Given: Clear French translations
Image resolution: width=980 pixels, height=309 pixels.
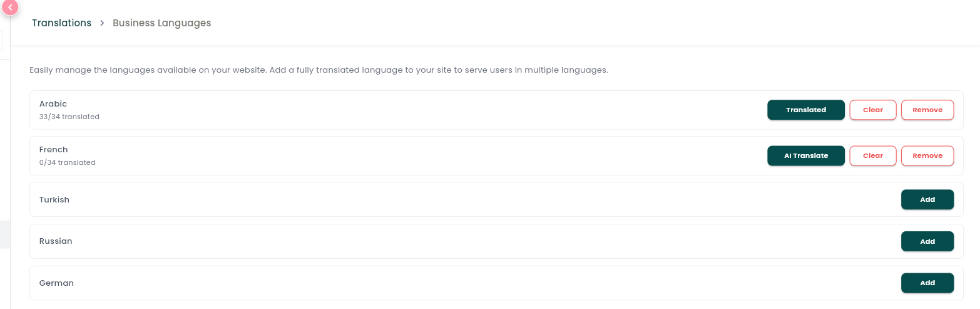Looking at the screenshot, I should (x=873, y=155).
